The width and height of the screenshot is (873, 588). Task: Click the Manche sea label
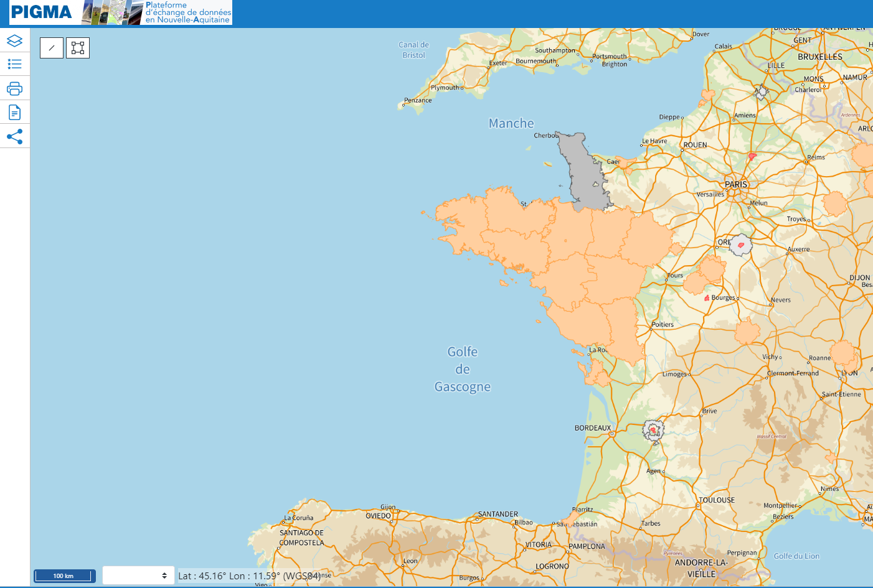511,123
